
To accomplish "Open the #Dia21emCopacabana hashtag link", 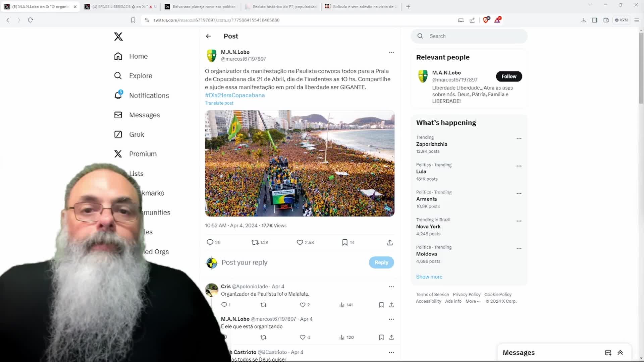I will pyautogui.click(x=234, y=95).
